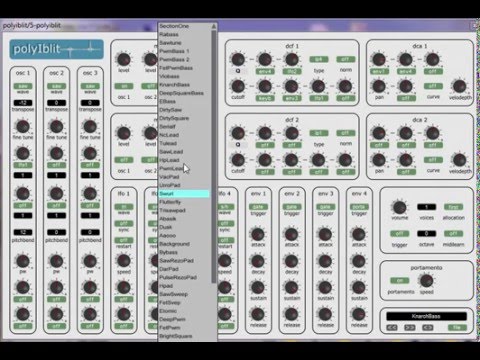
Task: Toggle dca 1 curve switch
Action: coord(433,86)
